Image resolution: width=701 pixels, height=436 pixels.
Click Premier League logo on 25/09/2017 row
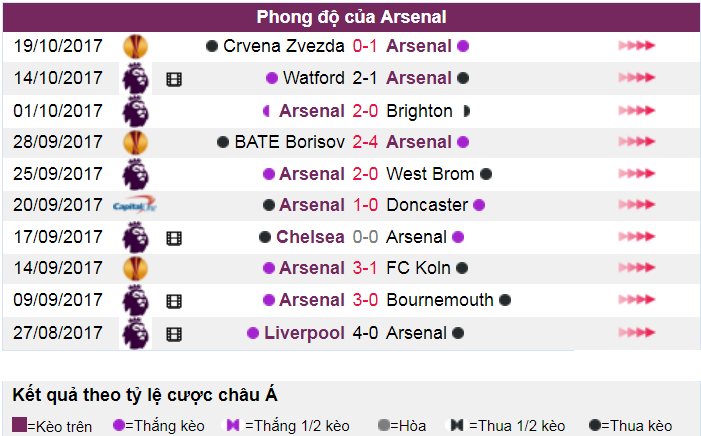(x=135, y=174)
